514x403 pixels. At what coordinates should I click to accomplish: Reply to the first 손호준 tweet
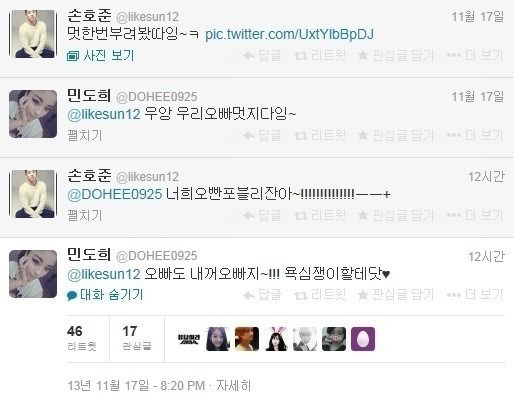tap(262, 55)
